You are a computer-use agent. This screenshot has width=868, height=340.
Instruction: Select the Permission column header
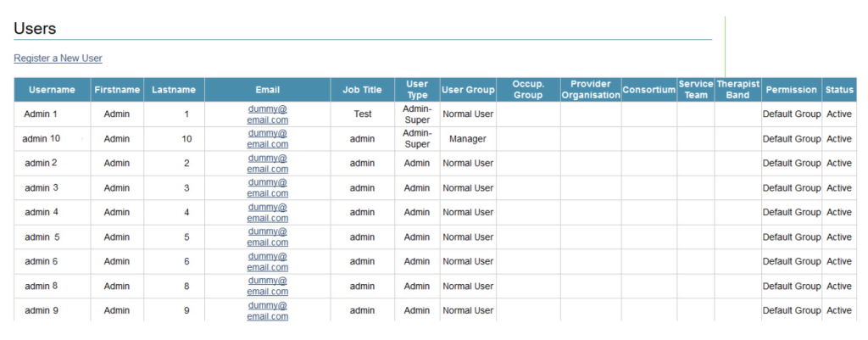[791, 90]
